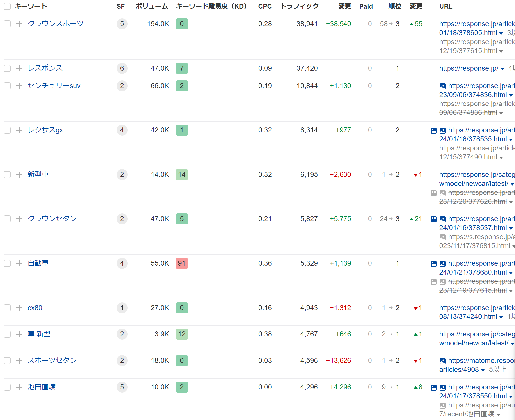This screenshot has width=515, height=420.
Task: Open dropdown arrow after https://response.jp/ URL
Action: tap(502, 69)
